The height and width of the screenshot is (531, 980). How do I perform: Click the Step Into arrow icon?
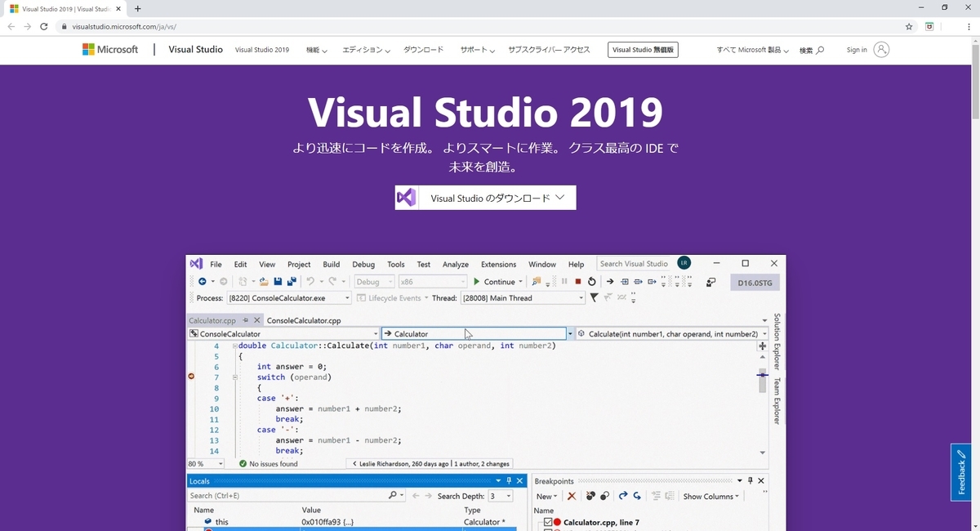[610, 281]
